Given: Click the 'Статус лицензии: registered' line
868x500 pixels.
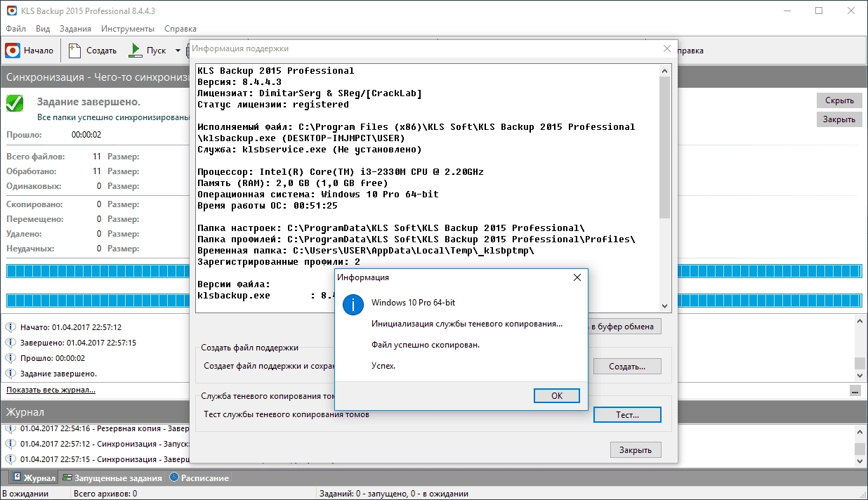Looking at the screenshot, I should coord(273,105).
